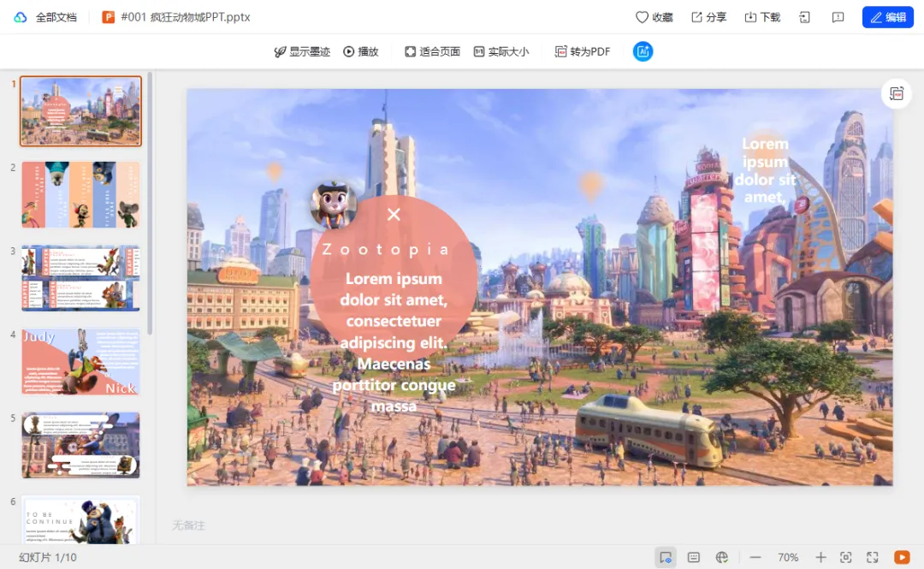Select file name #001 疯狂动物城PPT.pptx
The height and width of the screenshot is (569, 924).
tap(186, 17)
